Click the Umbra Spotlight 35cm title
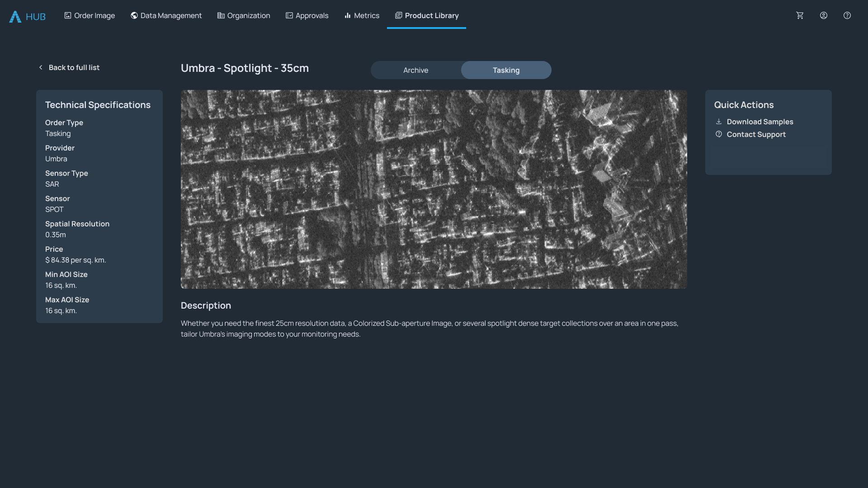The width and height of the screenshot is (868, 488). click(x=245, y=68)
